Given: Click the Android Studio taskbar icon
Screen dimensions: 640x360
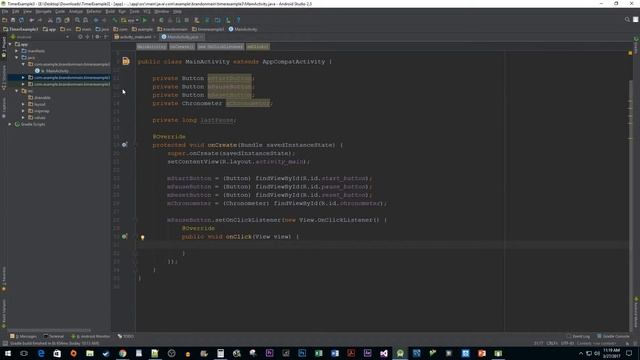Looking at the screenshot, I should (400, 353).
